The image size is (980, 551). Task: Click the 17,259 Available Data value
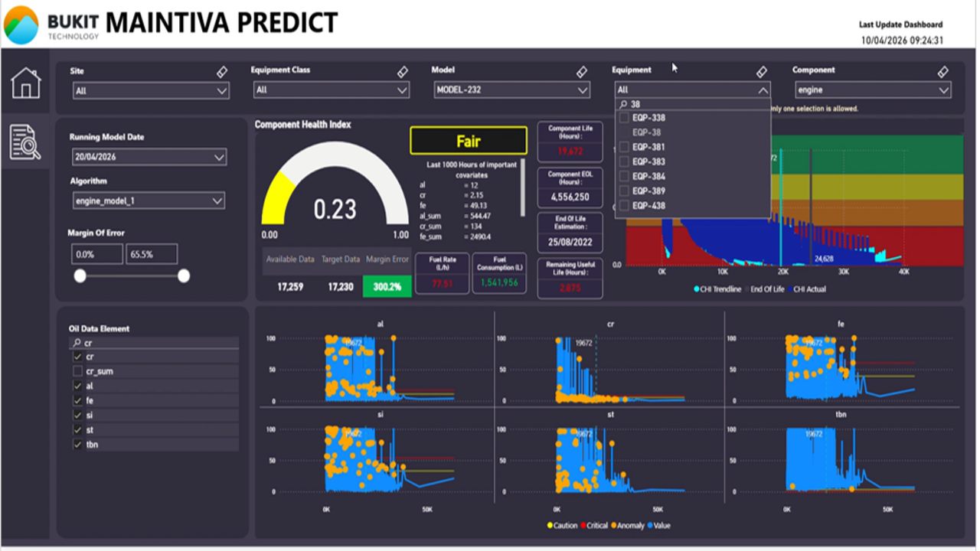click(x=289, y=287)
